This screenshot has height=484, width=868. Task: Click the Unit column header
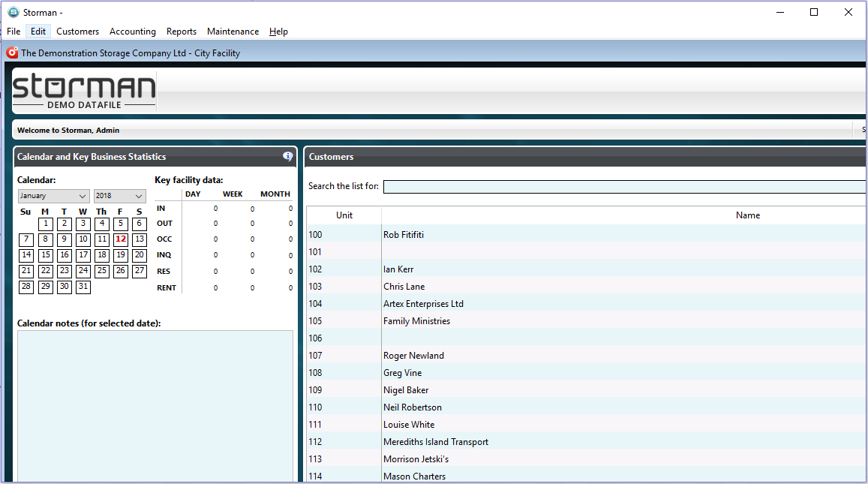pyautogui.click(x=344, y=215)
